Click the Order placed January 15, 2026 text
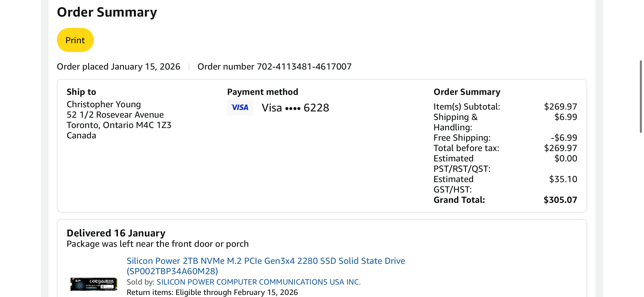644x297 pixels. (x=118, y=67)
